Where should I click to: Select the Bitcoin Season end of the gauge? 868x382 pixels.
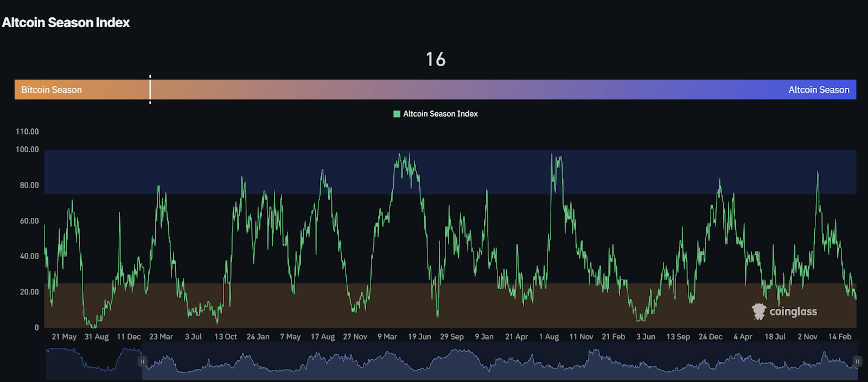(x=52, y=90)
